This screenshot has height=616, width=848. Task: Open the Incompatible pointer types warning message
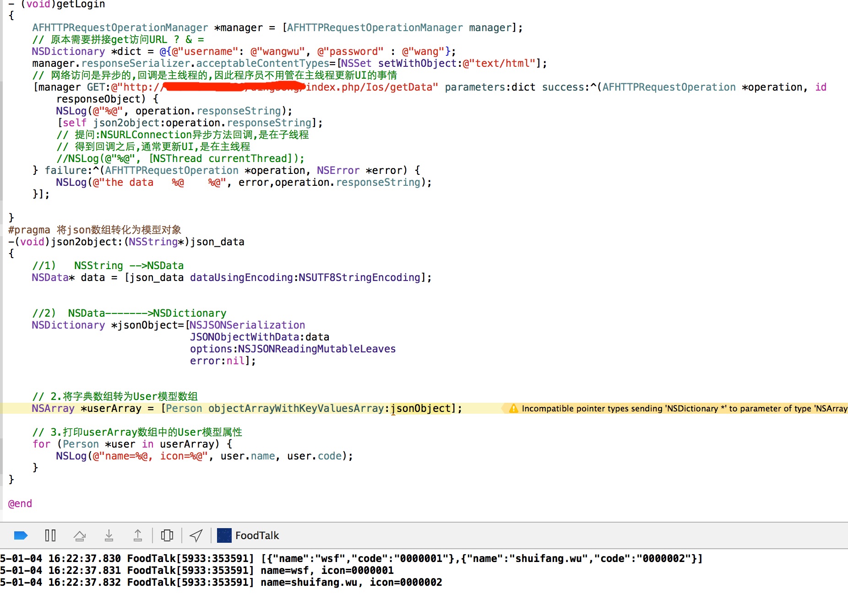[685, 408]
